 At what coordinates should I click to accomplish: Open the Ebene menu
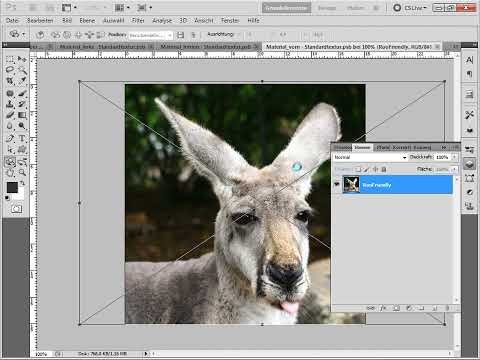(x=87, y=20)
